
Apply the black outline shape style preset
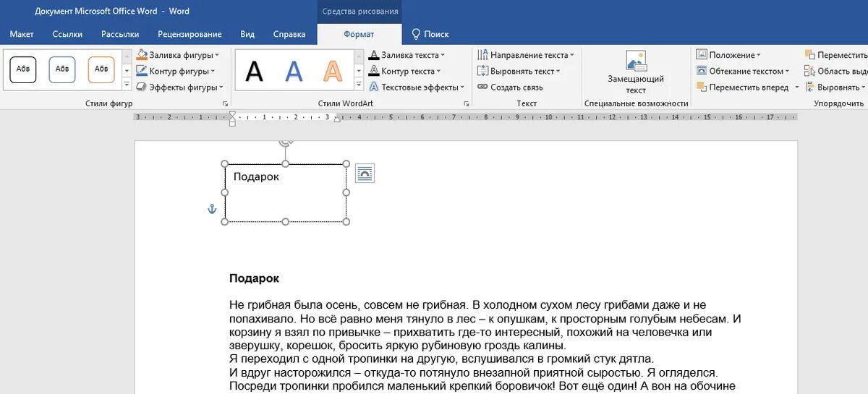point(23,69)
